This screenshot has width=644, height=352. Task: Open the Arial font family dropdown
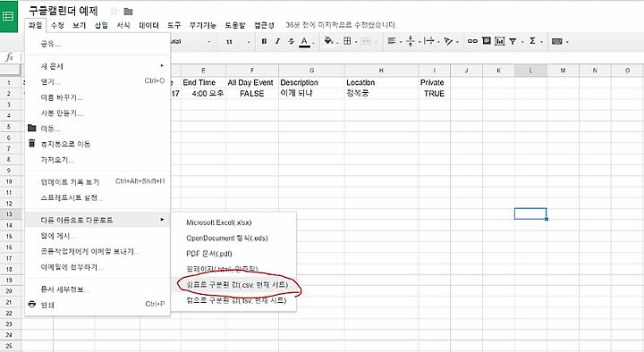tap(191, 41)
